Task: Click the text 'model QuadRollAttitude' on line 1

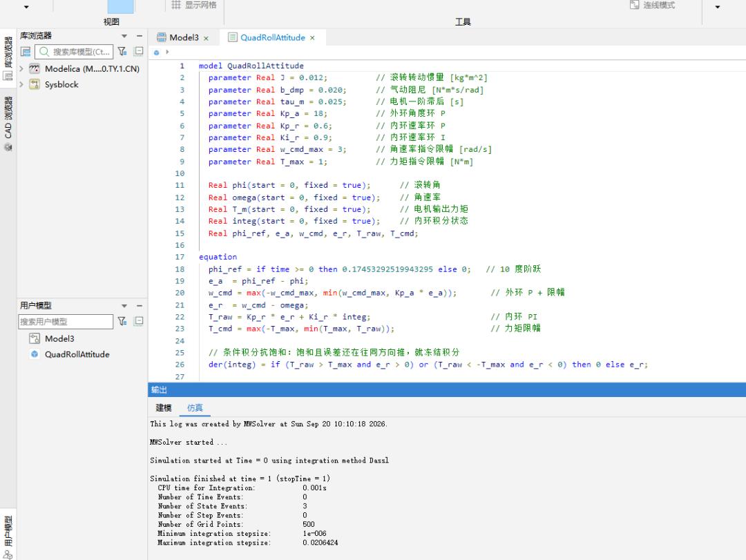Action: [x=251, y=66]
